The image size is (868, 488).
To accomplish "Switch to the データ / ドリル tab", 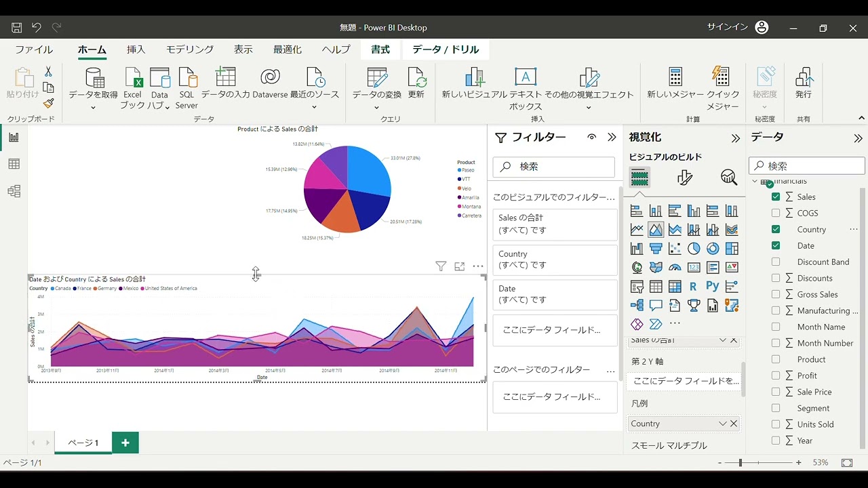I will click(446, 49).
